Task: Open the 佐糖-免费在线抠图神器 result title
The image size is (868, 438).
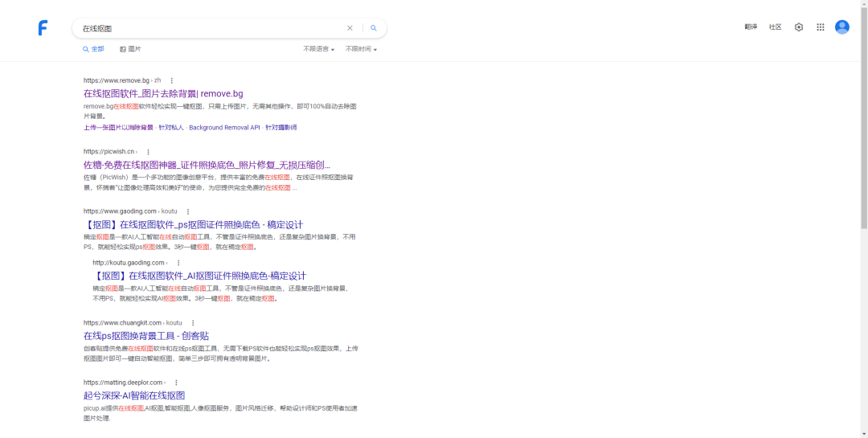Action: [207, 165]
